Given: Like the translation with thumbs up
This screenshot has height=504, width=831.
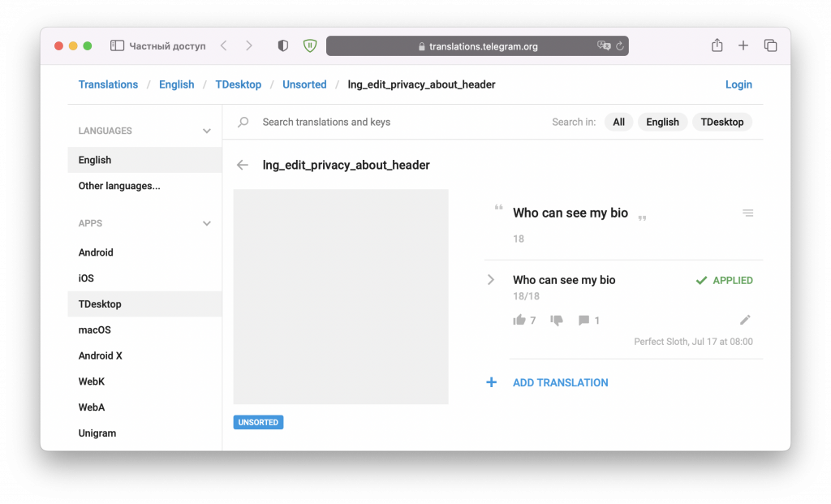Looking at the screenshot, I should [x=519, y=320].
